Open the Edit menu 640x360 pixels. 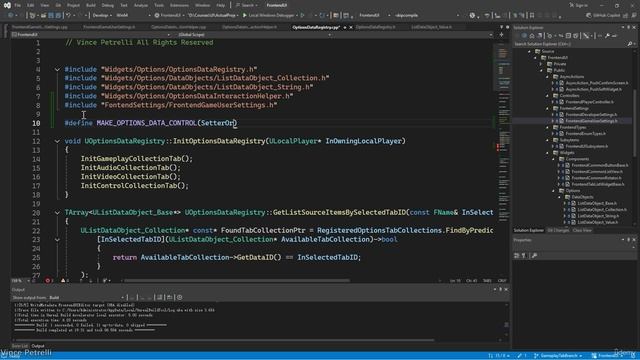pyautogui.click(x=31, y=5)
